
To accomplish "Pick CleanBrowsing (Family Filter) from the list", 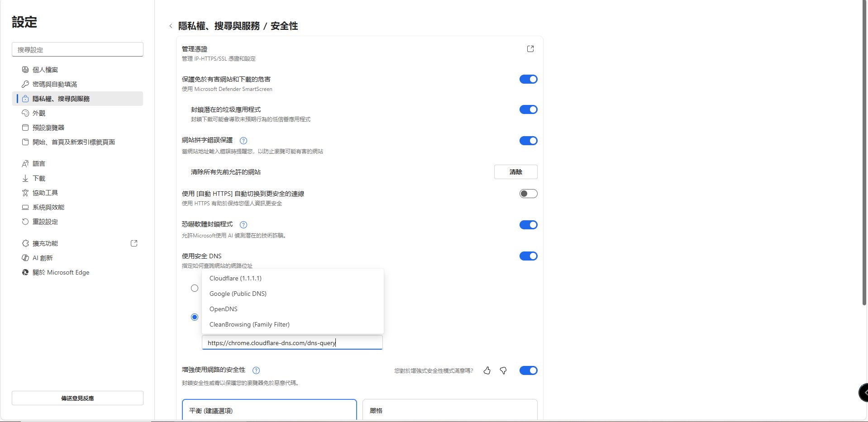I will (x=249, y=324).
